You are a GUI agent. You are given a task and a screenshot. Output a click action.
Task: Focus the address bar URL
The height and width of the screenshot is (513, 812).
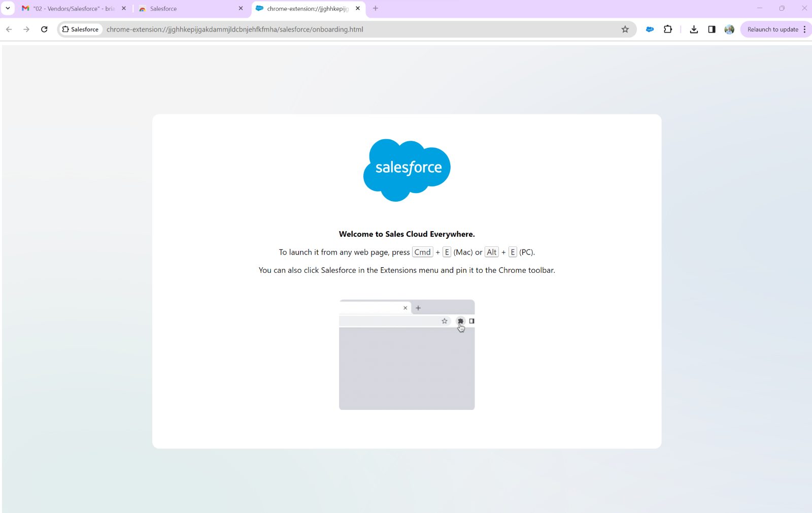click(x=234, y=29)
